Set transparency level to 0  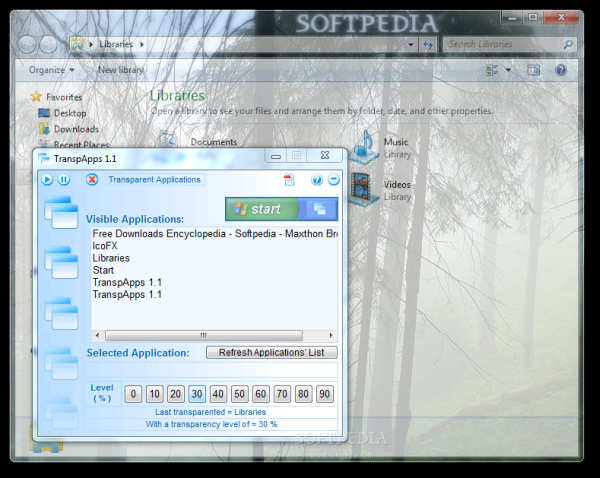pyautogui.click(x=133, y=394)
